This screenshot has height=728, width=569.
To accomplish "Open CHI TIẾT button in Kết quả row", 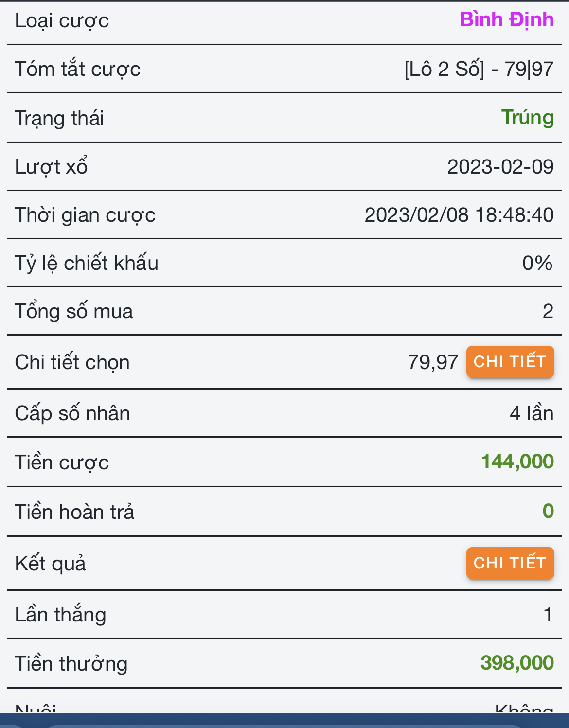I will point(510,563).
